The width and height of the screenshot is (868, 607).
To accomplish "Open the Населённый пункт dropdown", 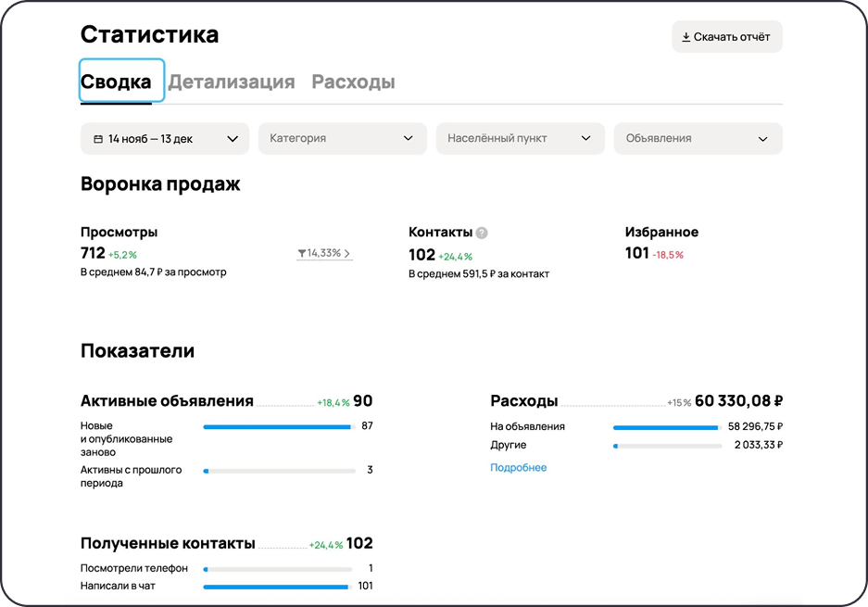I will (x=520, y=138).
